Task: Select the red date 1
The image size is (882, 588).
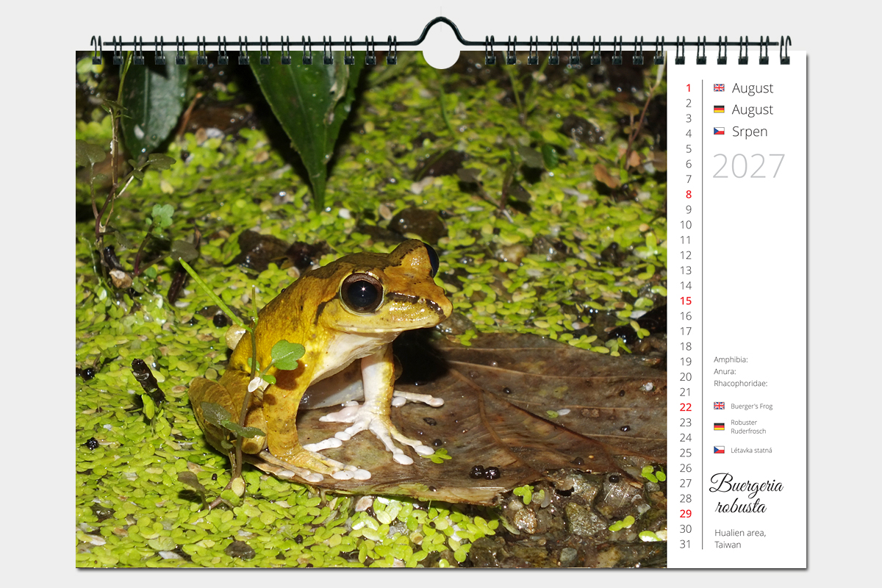Action: pos(688,88)
